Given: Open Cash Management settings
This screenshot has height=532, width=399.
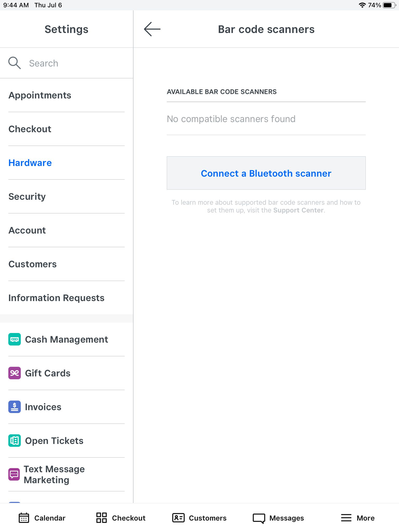Looking at the screenshot, I should click(x=66, y=339).
